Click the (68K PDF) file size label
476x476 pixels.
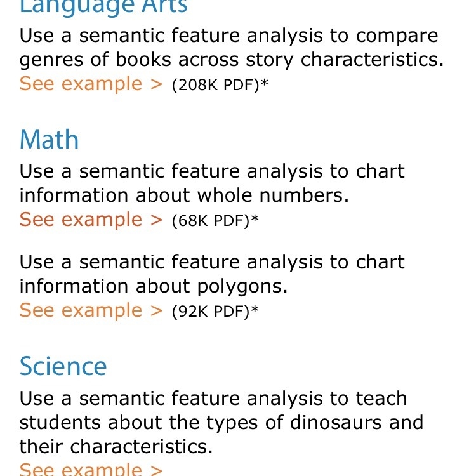click(x=211, y=221)
